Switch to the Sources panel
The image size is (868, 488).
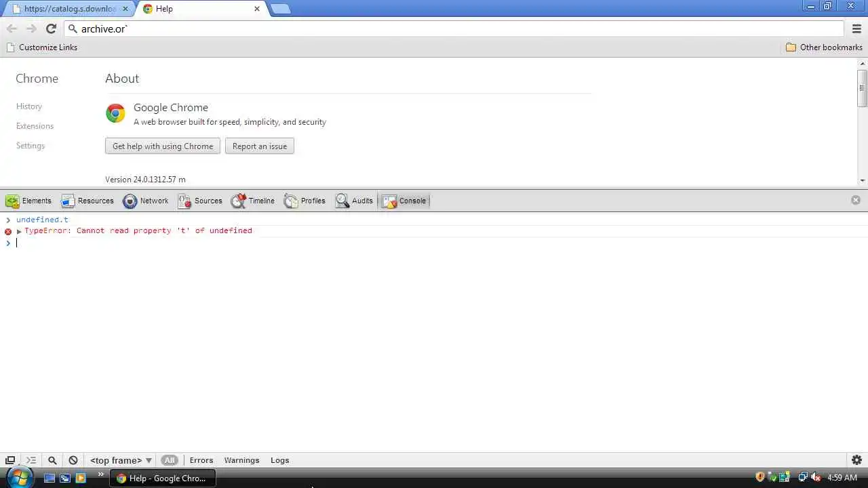tap(200, 201)
